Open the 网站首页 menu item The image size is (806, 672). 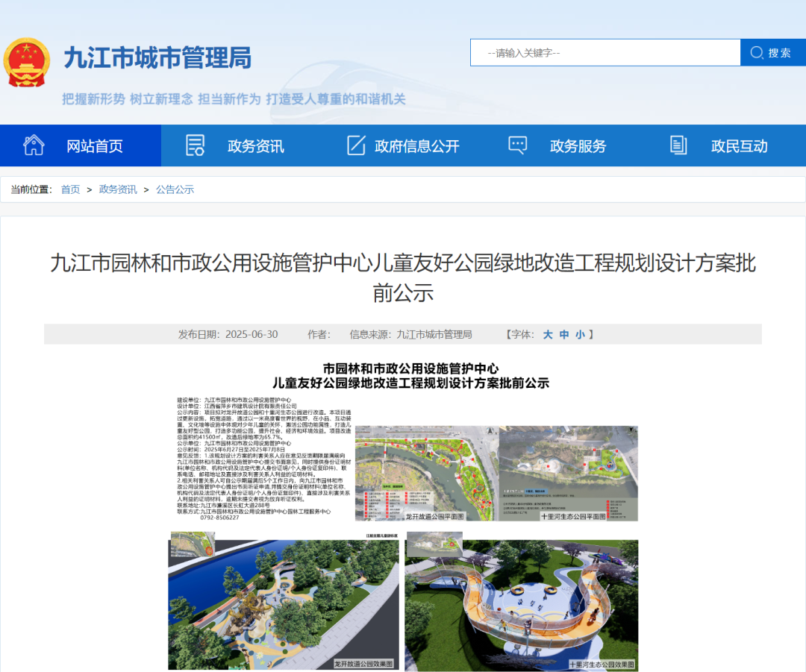[x=96, y=145]
